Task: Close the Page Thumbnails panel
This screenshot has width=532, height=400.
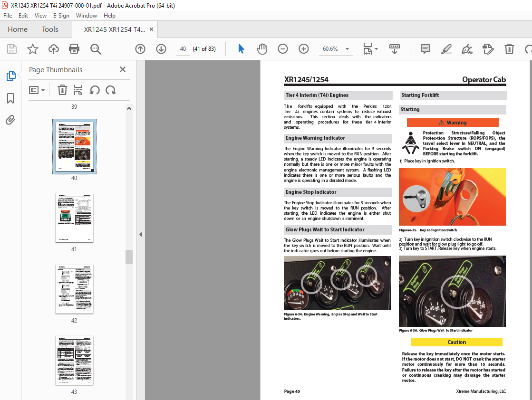Action: coord(123,69)
